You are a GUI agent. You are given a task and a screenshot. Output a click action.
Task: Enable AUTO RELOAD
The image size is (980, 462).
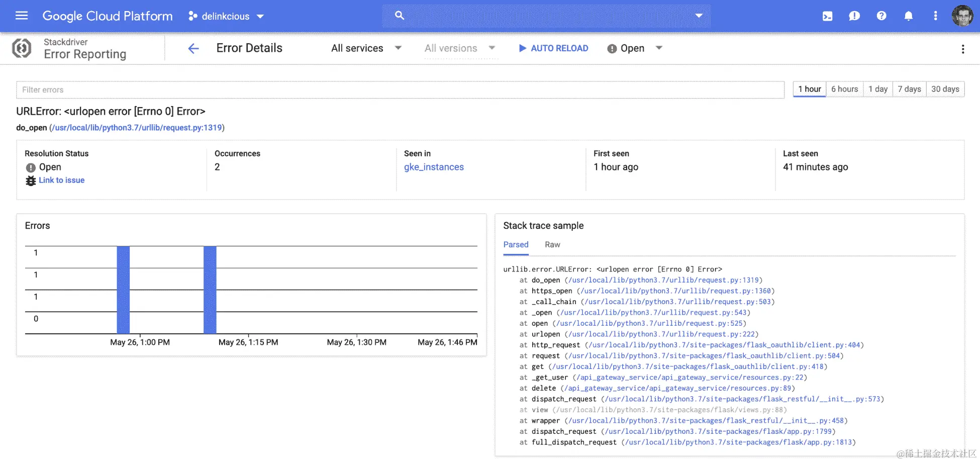click(553, 48)
